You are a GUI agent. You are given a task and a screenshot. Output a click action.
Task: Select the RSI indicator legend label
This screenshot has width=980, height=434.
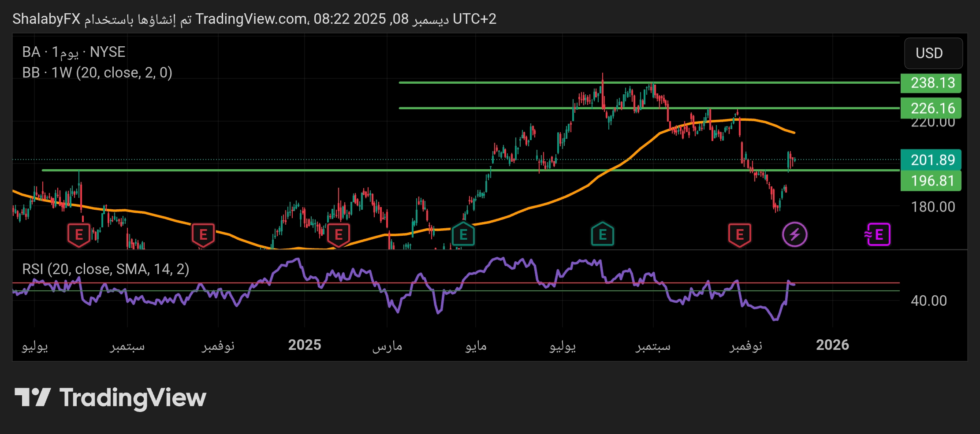(x=105, y=269)
